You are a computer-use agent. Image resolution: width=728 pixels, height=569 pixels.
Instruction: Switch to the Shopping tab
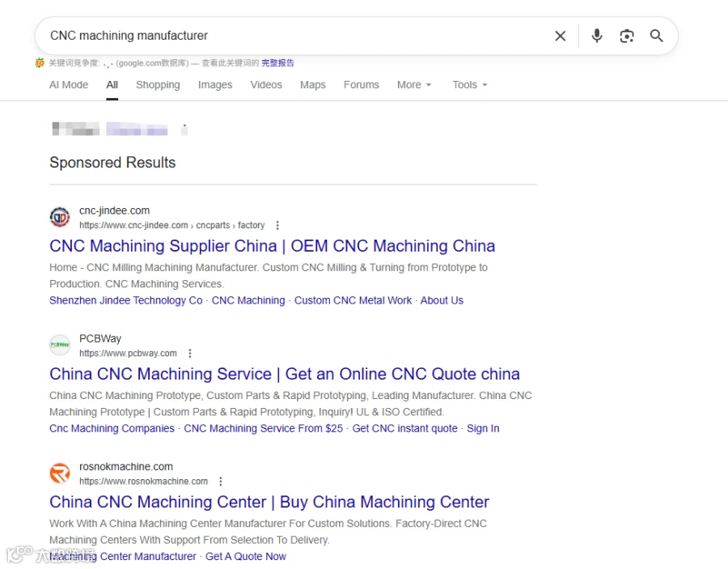pyautogui.click(x=158, y=85)
